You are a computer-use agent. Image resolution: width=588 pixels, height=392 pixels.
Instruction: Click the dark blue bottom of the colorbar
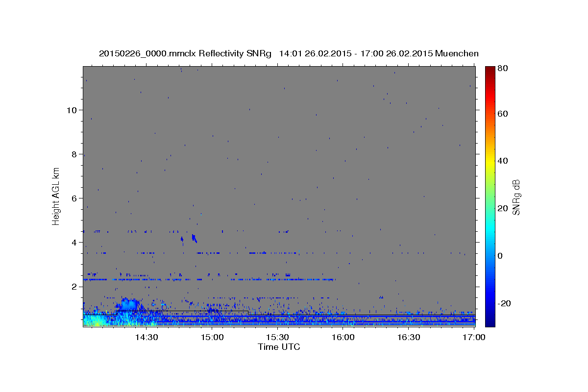(x=490, y=322)
